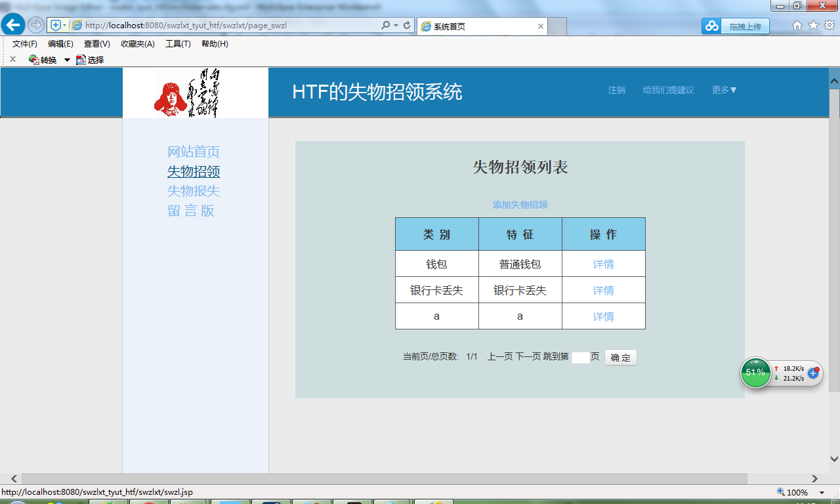Click the 特 征 column header
Screen dimensions: 840x504
pyautogui.click(x=520, y=234)
